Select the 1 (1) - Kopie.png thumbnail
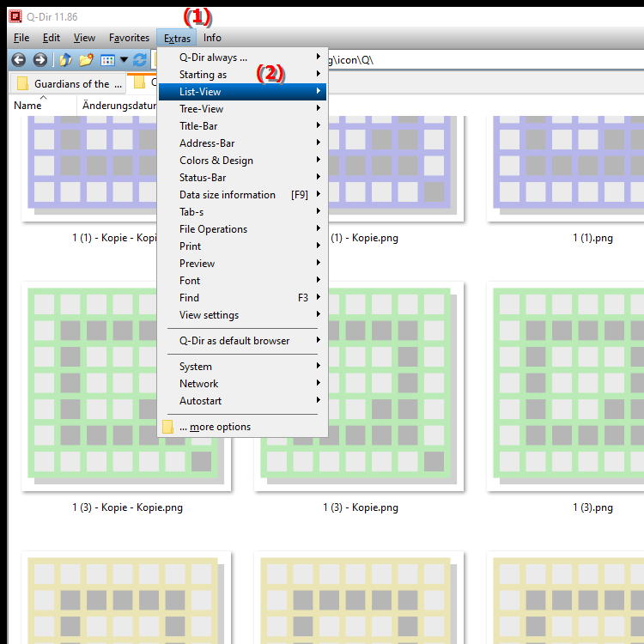The width and height of the screenshot is (644, 644). pos(396,168)
